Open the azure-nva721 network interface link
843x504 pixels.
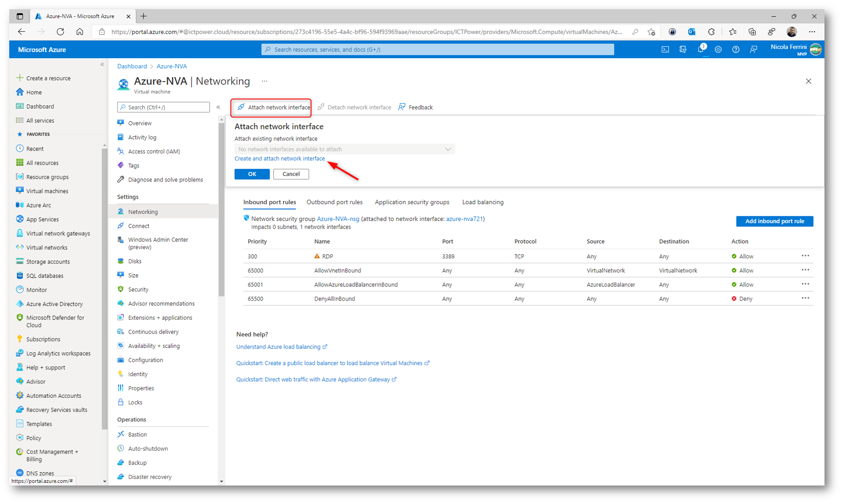[464, 219]
